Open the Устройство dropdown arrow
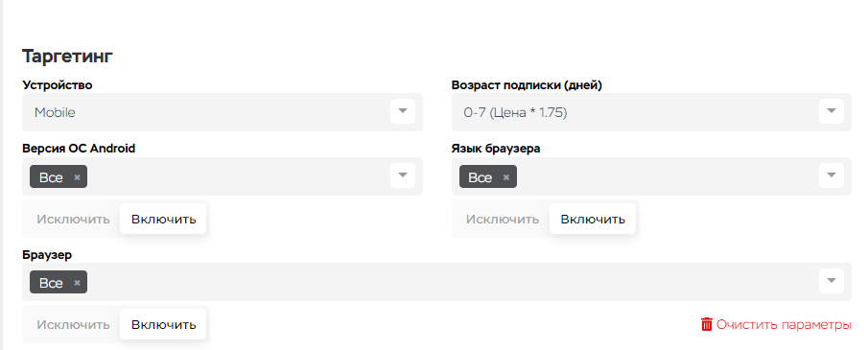This screenshot has width=868, height=350. pos(403,111)
